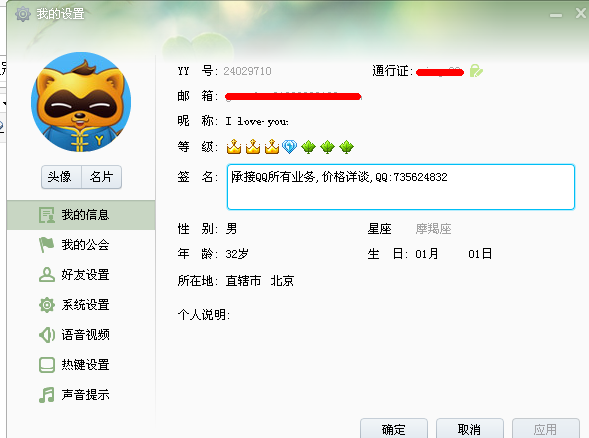The height and width of the screenshot is (438, 589).
Task: Cancel using the 取消 button
Action: 470,429
